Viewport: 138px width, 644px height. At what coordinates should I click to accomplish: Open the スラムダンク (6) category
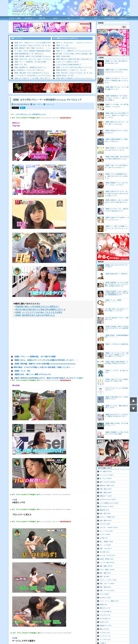[105, 615]
